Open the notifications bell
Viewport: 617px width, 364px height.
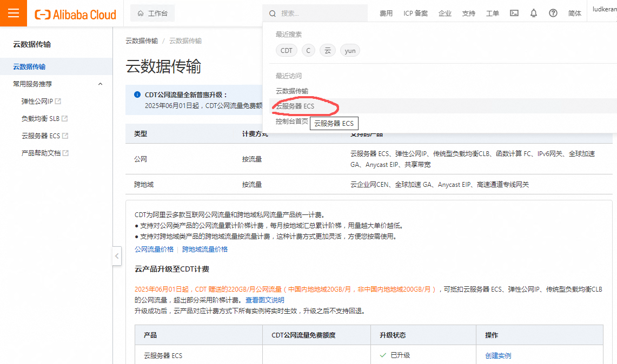(x=534, y=14)
